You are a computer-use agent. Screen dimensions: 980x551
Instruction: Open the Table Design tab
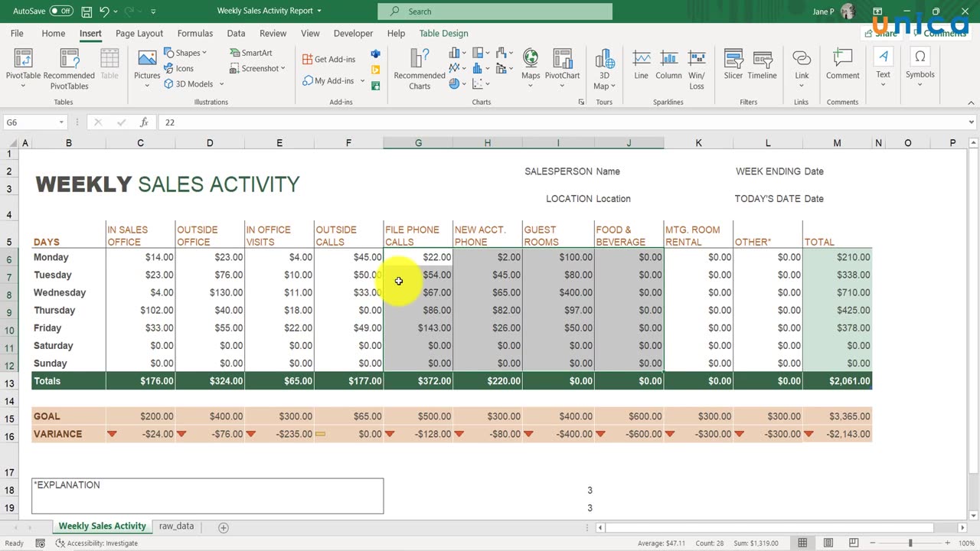pos(443,34)
